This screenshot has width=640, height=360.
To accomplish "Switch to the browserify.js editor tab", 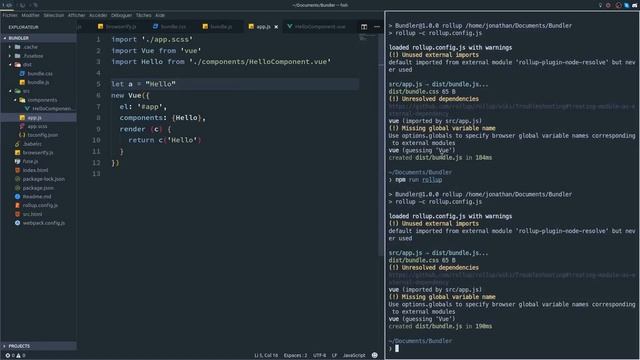I will tap(118, 27).
